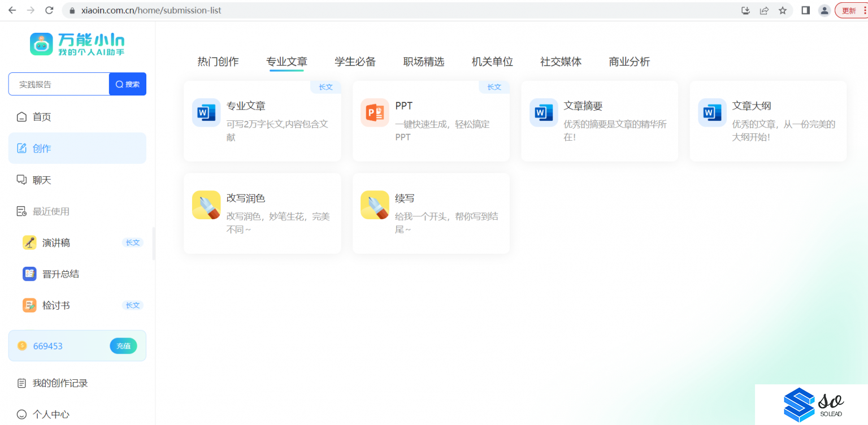Screen dimensions: 868x425
Task: Click the 更新 browser update button
Action: pos(851,10)
